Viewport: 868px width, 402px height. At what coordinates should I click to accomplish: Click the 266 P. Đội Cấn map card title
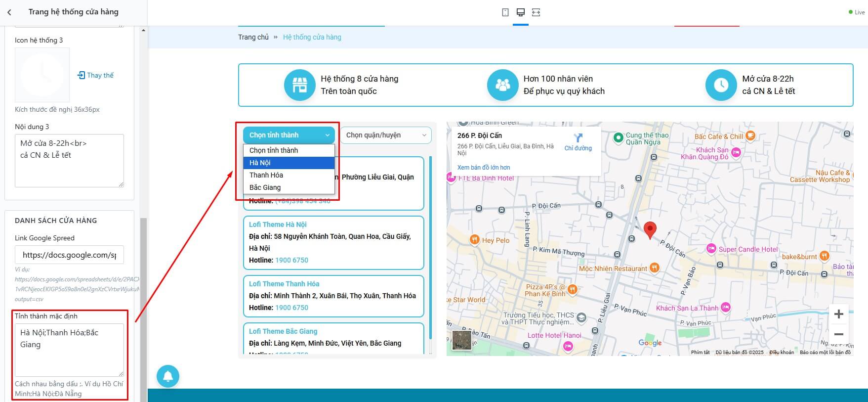pyautogui.click(x=479, y=135)
